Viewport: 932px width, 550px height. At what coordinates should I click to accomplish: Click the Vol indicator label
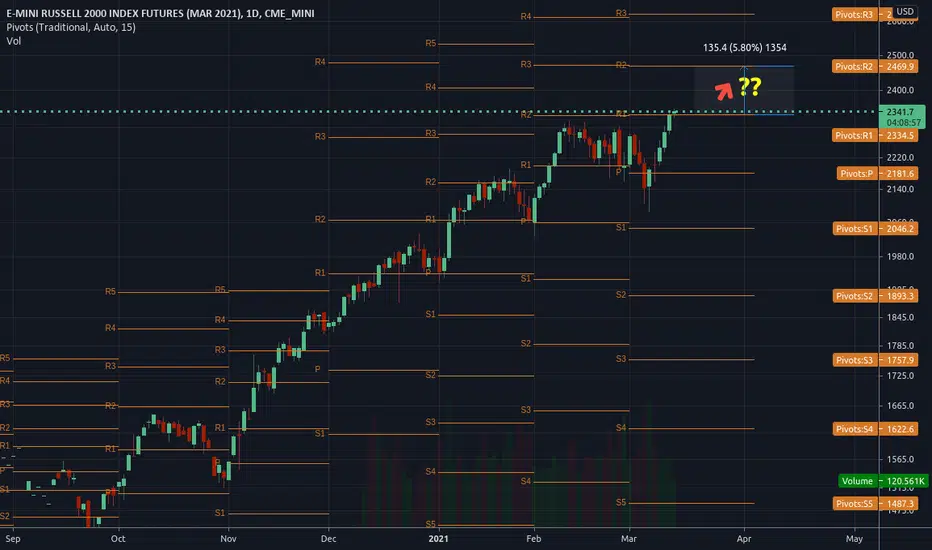pyautogui.click(x=14, y=41)
